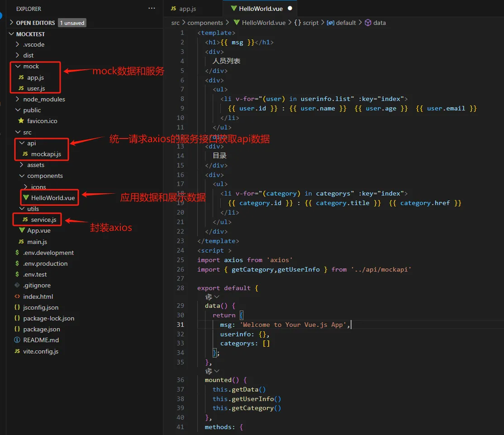Click the README.md info icon

pos(17,340)
